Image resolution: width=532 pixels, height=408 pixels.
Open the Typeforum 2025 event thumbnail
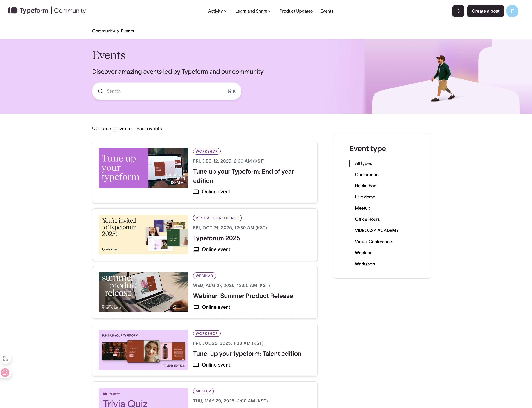pyautogui.click(x=143, y=235)
